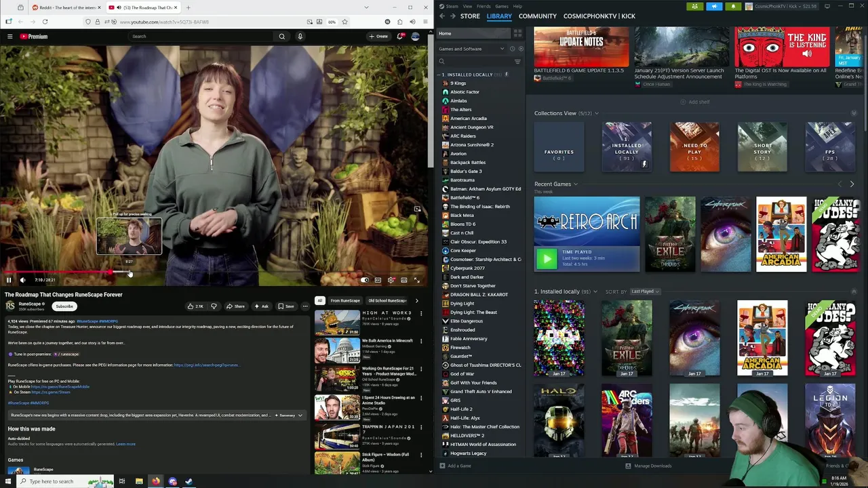Enter fullscreen on YouTube player
Viewport: 868px width, 488px height.
coord(416,280)
